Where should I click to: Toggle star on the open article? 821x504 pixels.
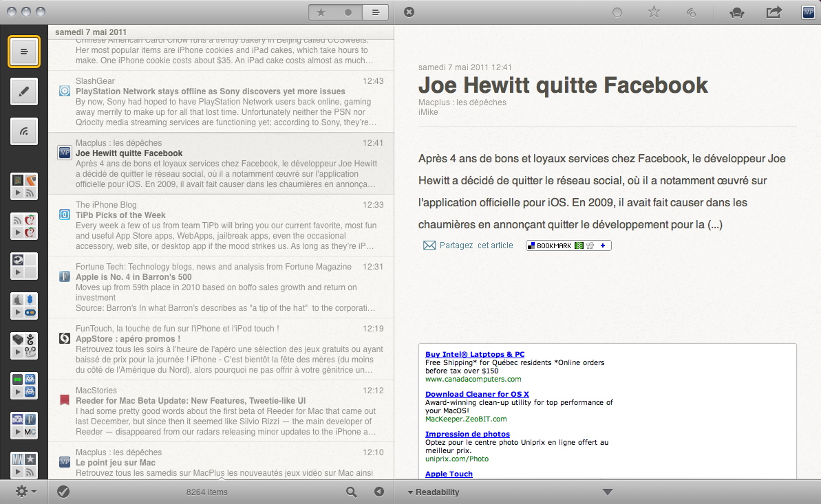pos(654,12)
